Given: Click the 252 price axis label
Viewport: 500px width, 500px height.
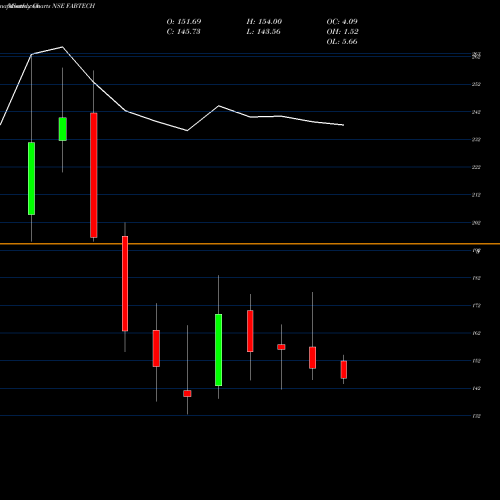Looking at the screenshot, I should pos(476,84).
